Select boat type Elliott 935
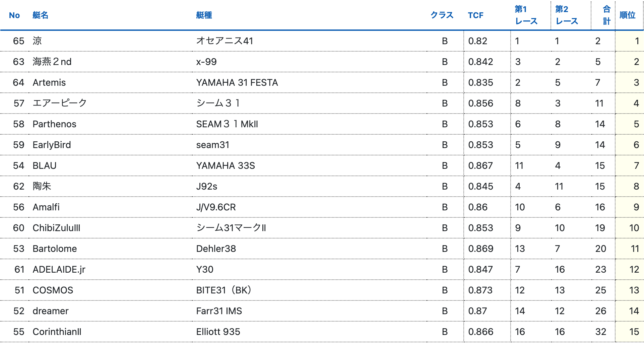The height and width of the screenshot is (344, 644). [x=218, y=332]
